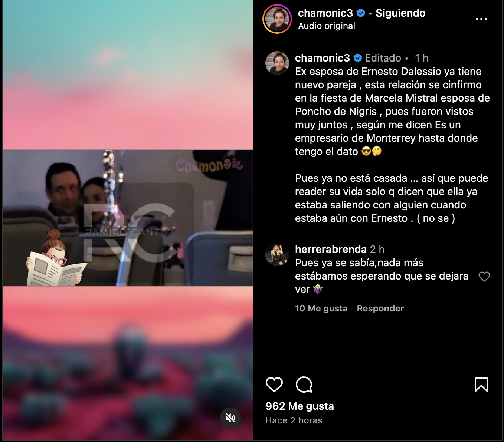
Task: View who liked via 10 Me gusta
Action: point(321,309)
